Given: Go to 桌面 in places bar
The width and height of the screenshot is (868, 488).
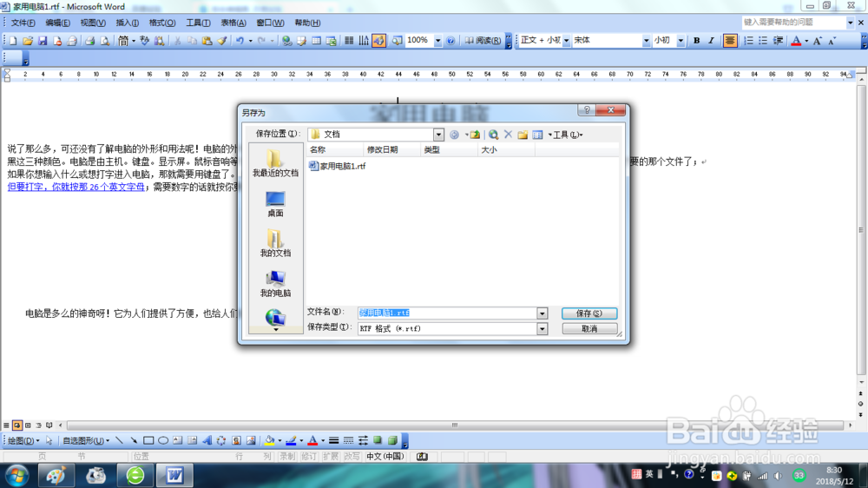Looking at the screenshot, I should [x=275, y=204].
